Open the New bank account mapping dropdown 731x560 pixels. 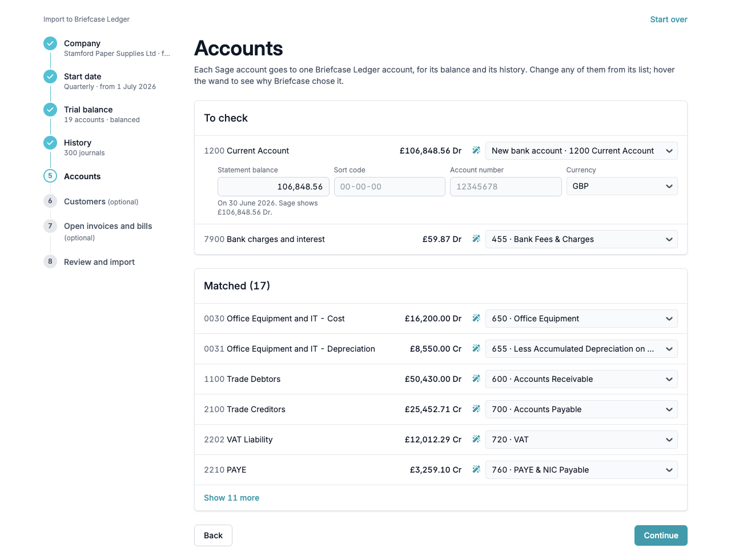tap(581, 151)
